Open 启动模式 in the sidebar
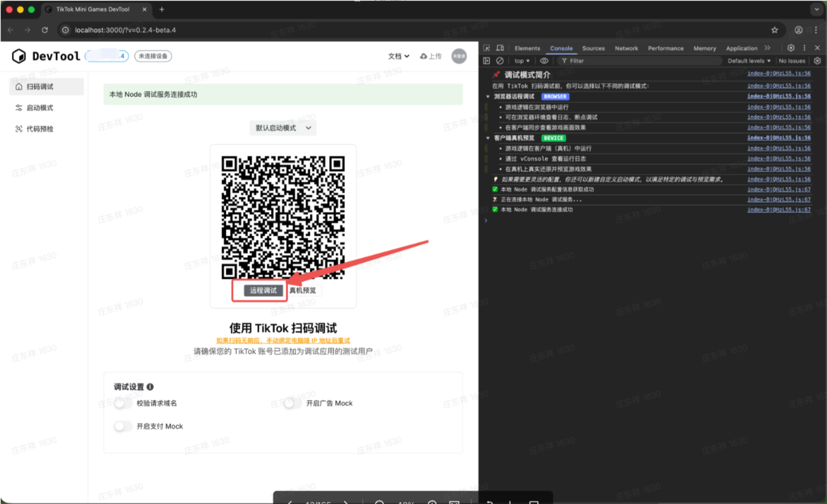 click(40, 108)
